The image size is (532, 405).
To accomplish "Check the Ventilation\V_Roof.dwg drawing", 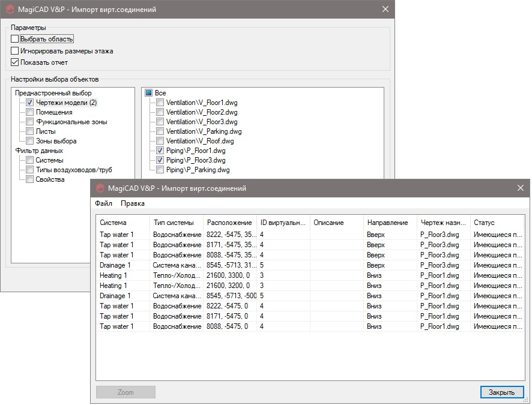I will (160, 141).
